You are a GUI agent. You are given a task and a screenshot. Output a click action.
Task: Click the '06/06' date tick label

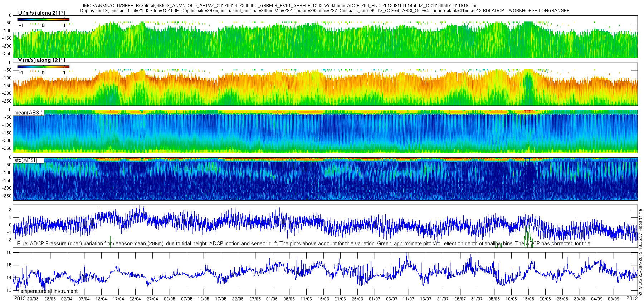coord(289,299)
